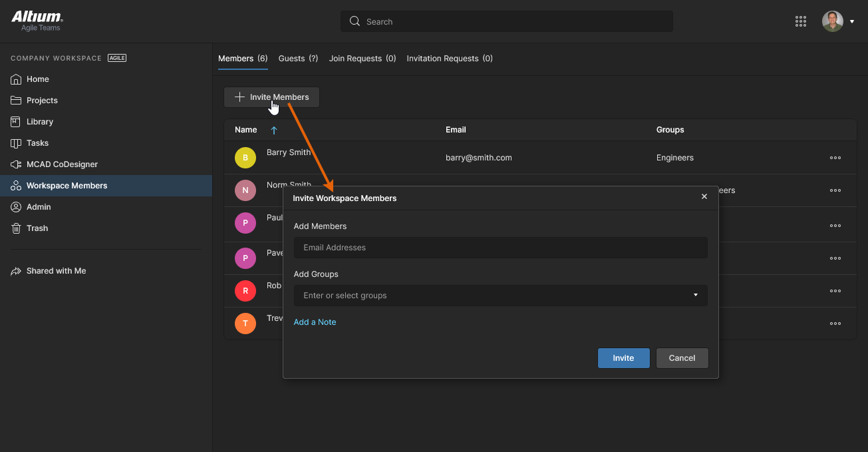The width and height of the screenshot is (868, 452).
Task: Open the Join Requests tab
Action: click(362, 59)
